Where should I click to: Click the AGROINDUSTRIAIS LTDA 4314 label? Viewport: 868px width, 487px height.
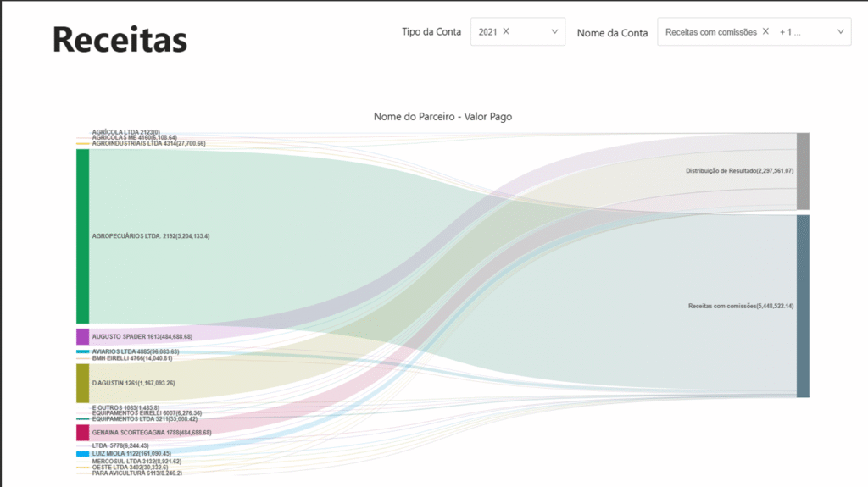[x=148, y=144]
